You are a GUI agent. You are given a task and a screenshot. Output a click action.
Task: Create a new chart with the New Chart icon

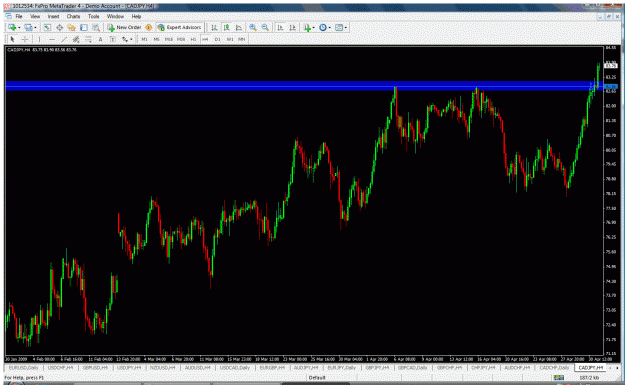click(12, 27)
